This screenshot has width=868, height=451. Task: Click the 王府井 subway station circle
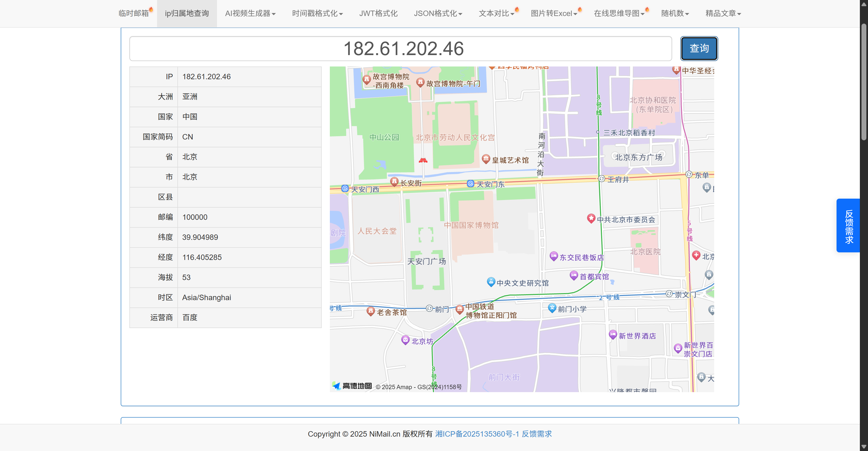pos(601,179)
